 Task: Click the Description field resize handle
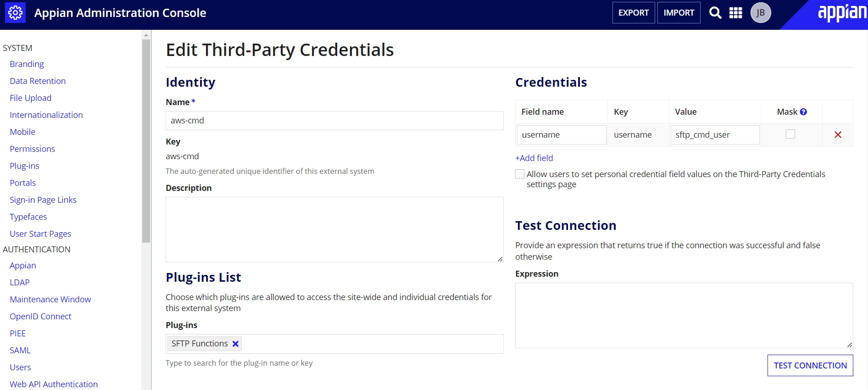click(x=500, y=259)
